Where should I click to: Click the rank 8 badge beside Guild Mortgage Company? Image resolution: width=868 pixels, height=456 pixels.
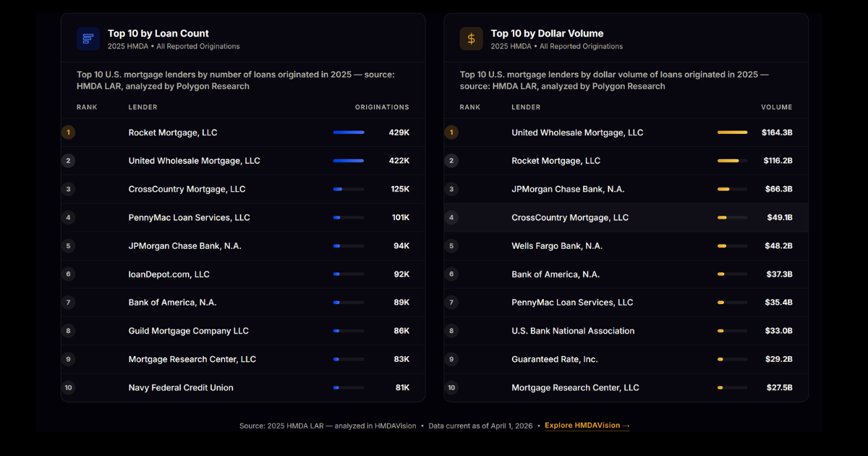[x=69, y=331]
